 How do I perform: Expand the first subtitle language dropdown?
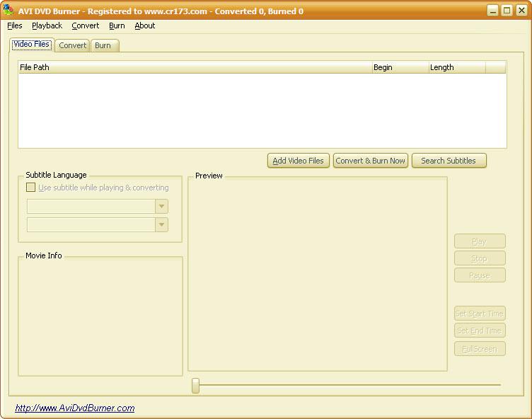161,207
